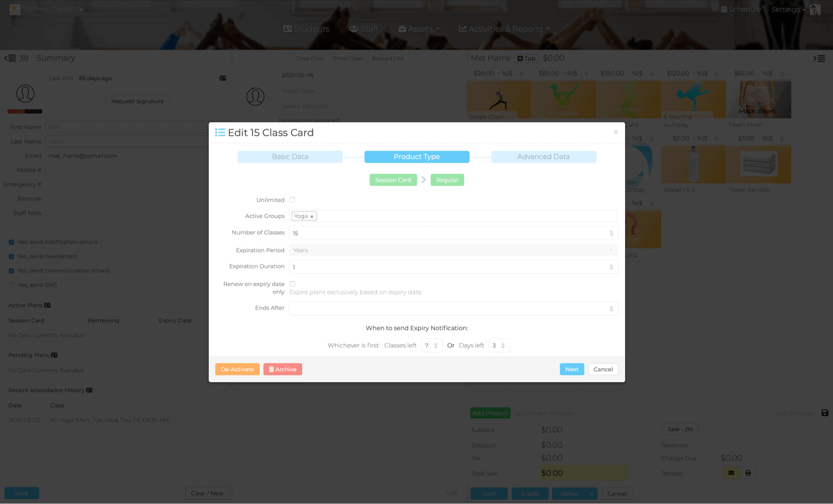Open the Select Instructor dropdown

tap(370, 106)
